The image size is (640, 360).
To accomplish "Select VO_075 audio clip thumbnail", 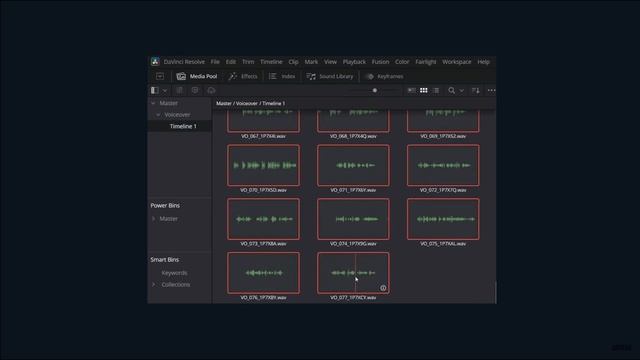I will click(443, 219).
